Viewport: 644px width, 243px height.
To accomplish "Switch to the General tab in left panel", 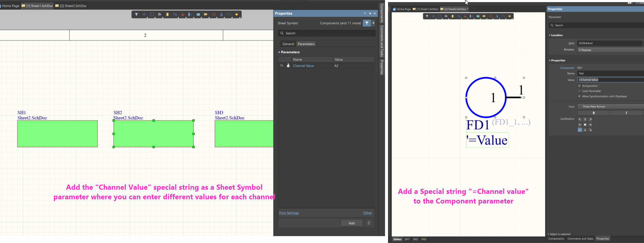I will 288,44.
